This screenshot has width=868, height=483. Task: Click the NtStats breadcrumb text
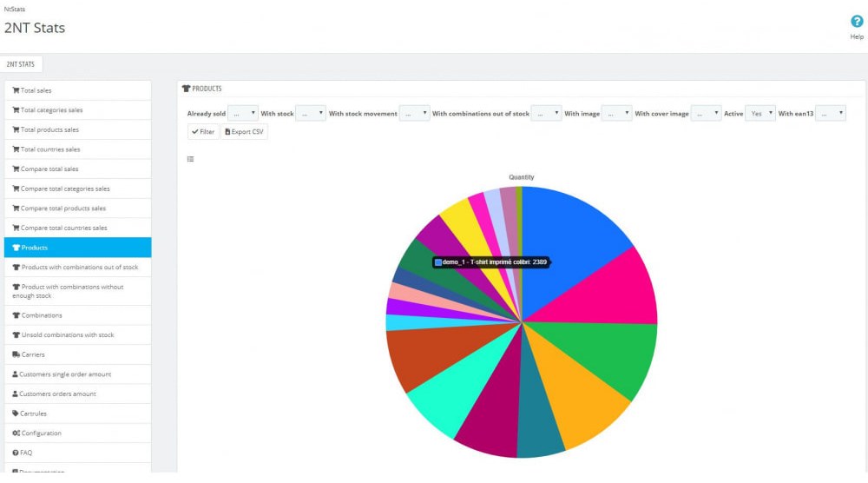pos(15,9)
